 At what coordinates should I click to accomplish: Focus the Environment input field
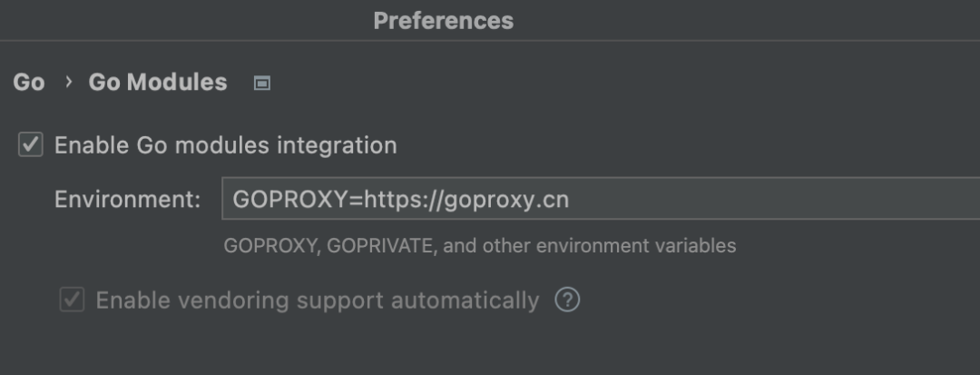(x=726, y=199)
